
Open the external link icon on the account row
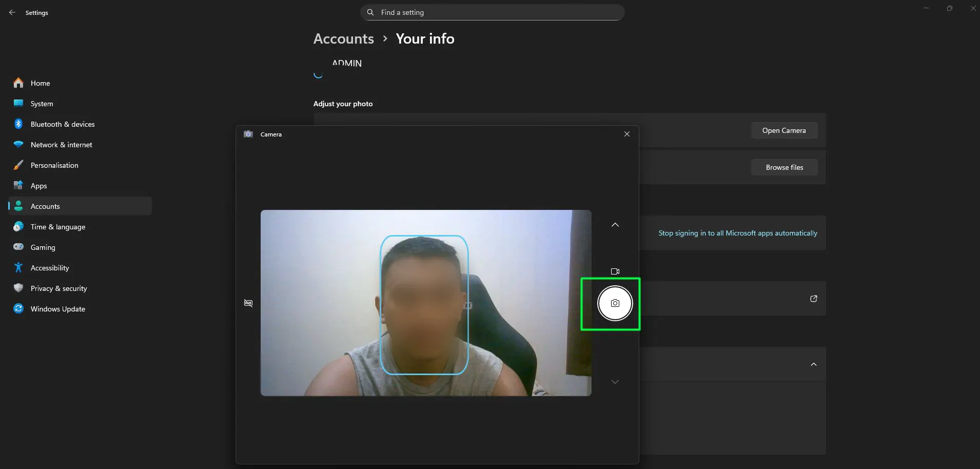click(x=814, y=298)
